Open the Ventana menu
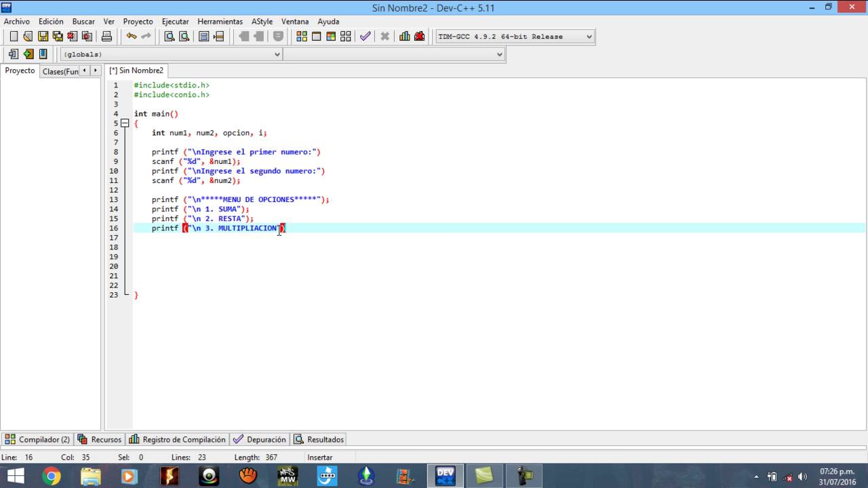Screen dimensions: 868x488 tap(295, 22)
